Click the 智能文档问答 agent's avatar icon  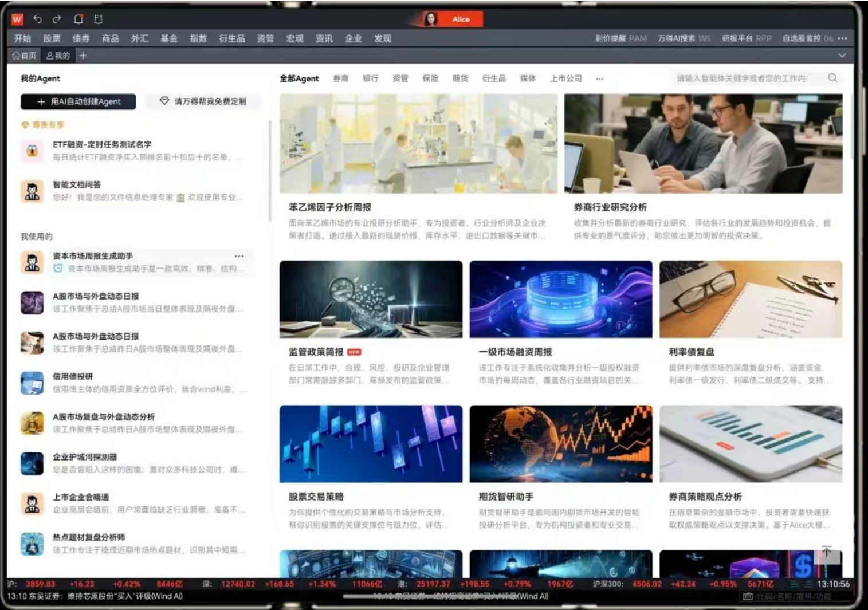[x=32, y=191]
